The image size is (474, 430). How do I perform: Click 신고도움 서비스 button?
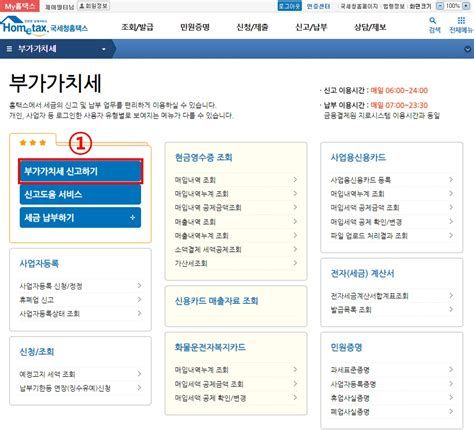[x=80, y=194]
